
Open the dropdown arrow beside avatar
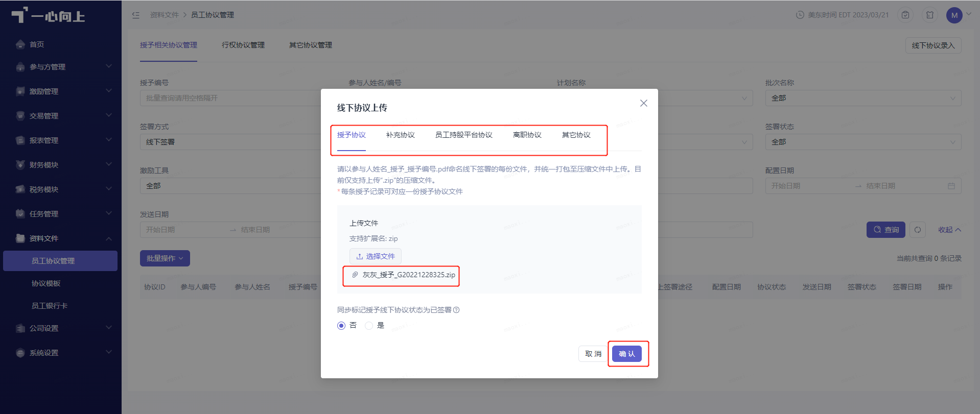pos(969,14)
